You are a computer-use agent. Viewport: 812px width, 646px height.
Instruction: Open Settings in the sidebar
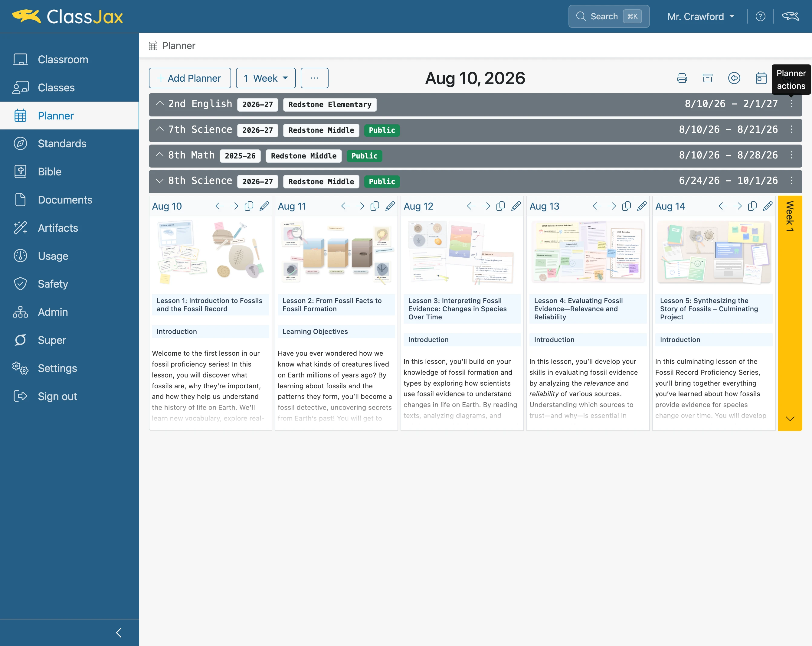[69, 368]
